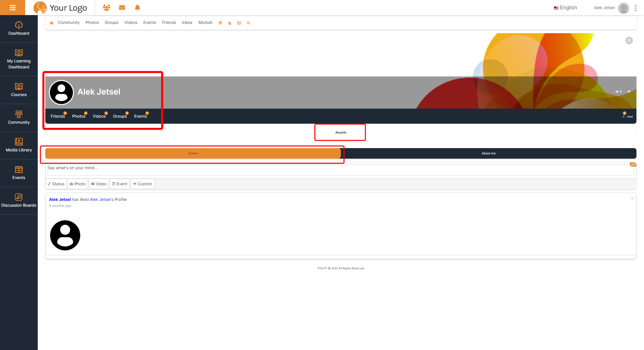Click the Alek Jetsel name on cover

(x=99, y=92)
